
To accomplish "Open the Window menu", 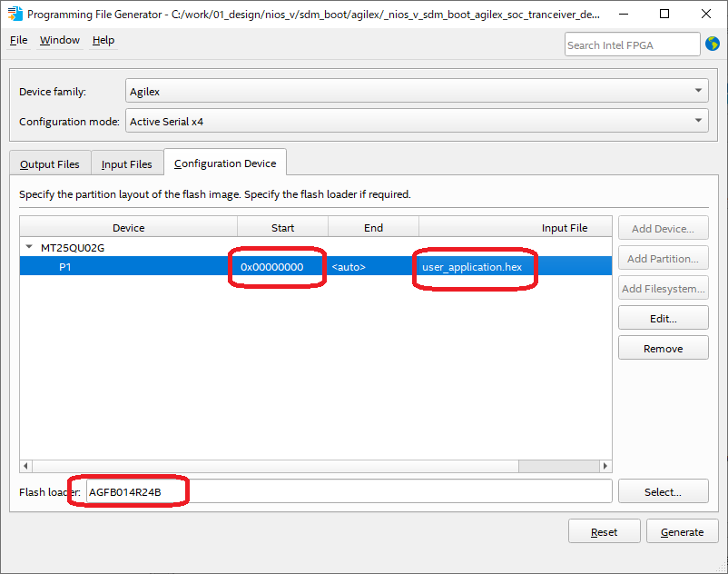I will (x=59, y=40).
